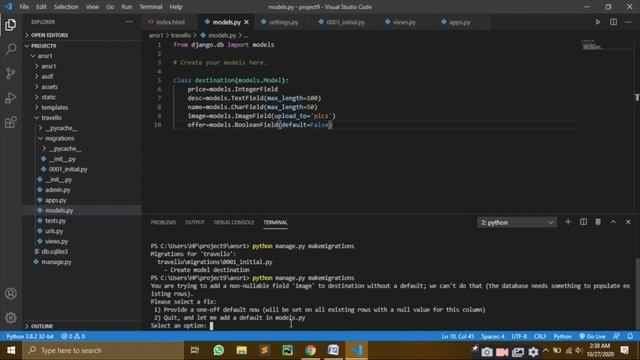Close the terminal panel

[628, 222]
